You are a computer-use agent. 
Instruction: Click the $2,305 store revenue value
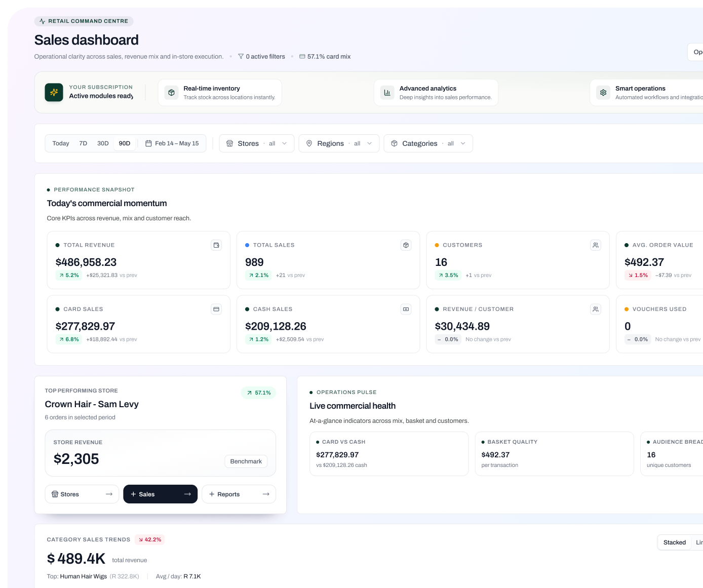pyautogui.click(x=76, y=459)
